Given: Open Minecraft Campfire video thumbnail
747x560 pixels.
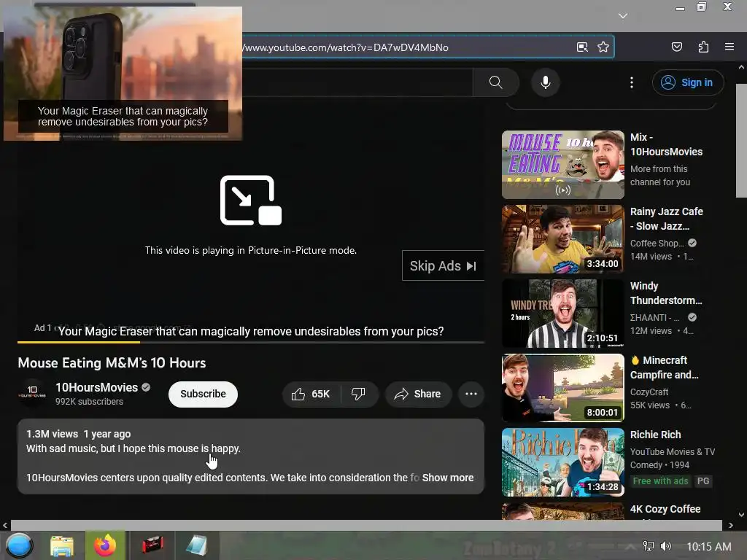Looking at the screenshot, I should pyautogui.click(x=562, y=388).
